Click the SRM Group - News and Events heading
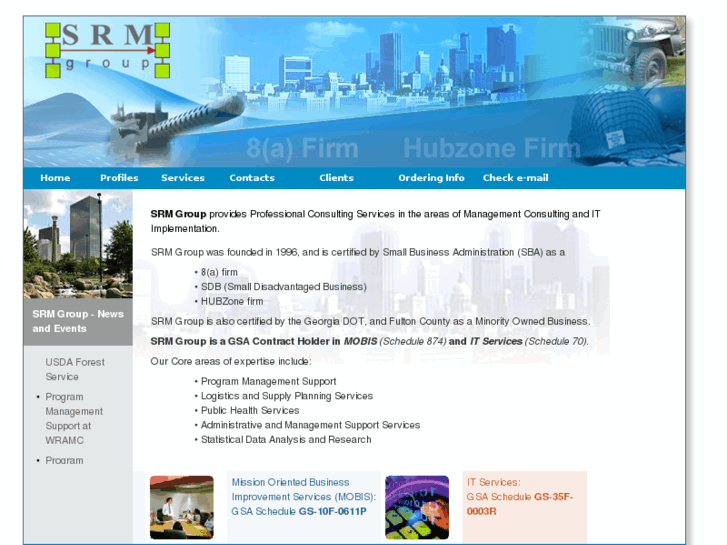 (78, 321)
